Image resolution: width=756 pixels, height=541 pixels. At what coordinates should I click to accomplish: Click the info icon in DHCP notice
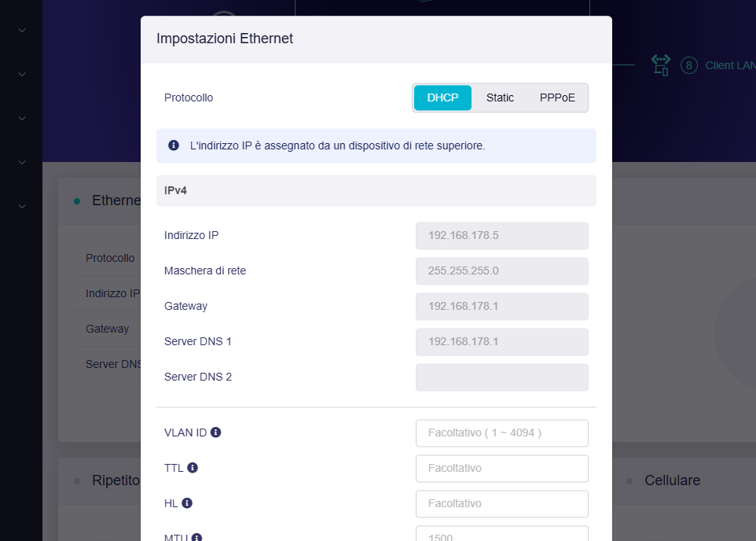(174, 145)
